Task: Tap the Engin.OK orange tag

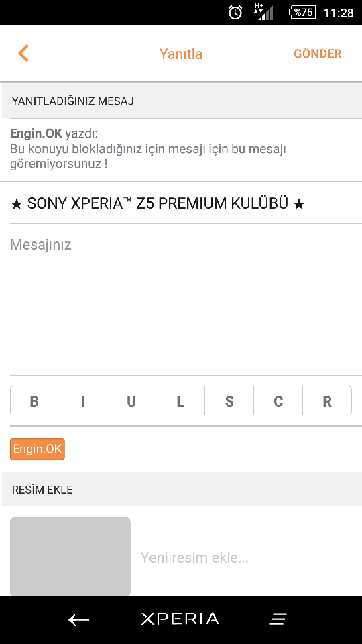Action: [x=38, y=449]
